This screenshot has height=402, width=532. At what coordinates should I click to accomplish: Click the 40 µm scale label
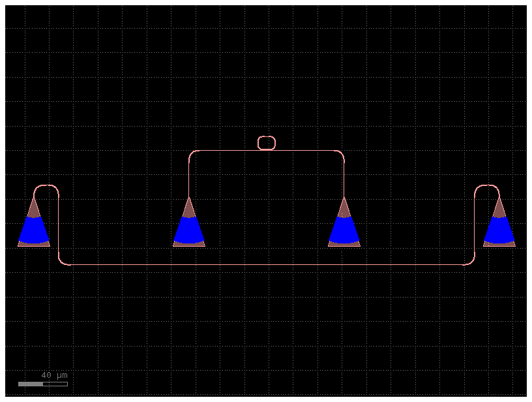pos(54,375)
